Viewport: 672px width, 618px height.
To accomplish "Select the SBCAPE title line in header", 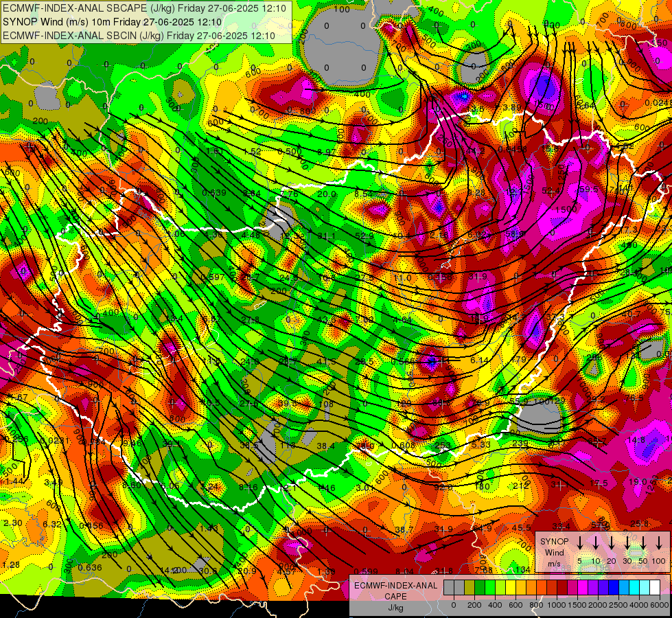I will coord(144,8).
